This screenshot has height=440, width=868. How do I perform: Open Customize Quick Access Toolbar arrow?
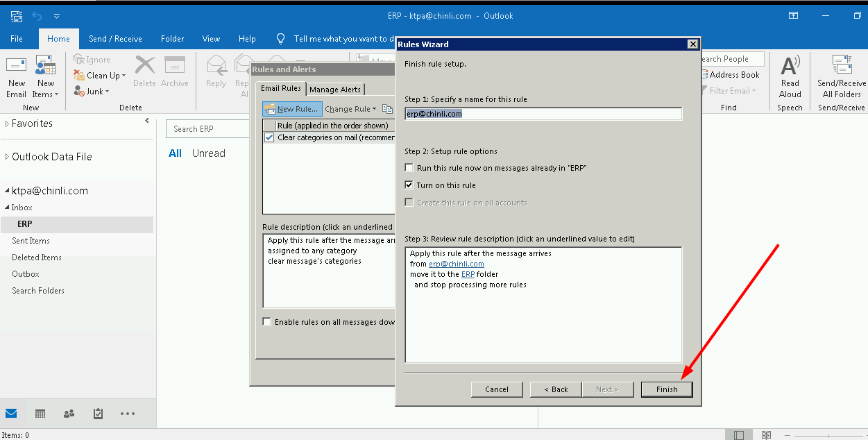tap(57, 15)
